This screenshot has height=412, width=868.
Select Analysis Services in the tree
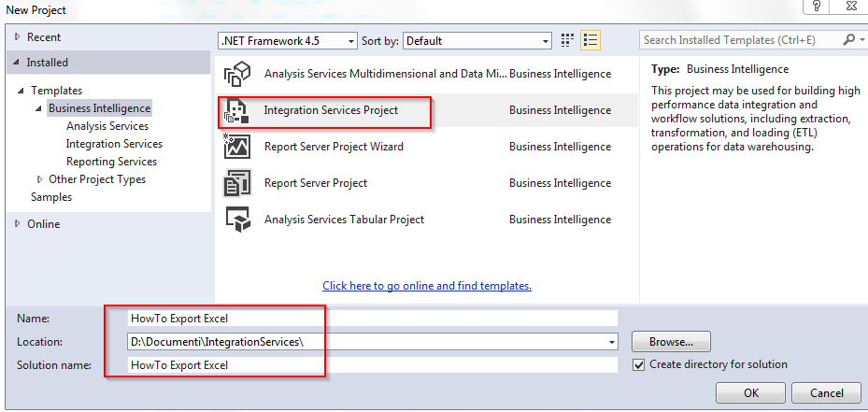pos(107,126)
